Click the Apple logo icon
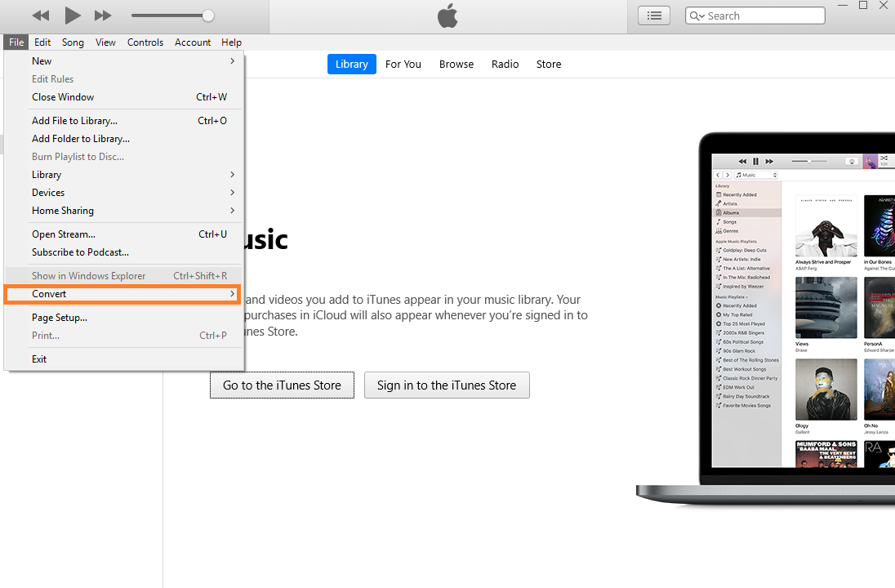The height and width of the screenshot is (588, 895). pos(447,16)
